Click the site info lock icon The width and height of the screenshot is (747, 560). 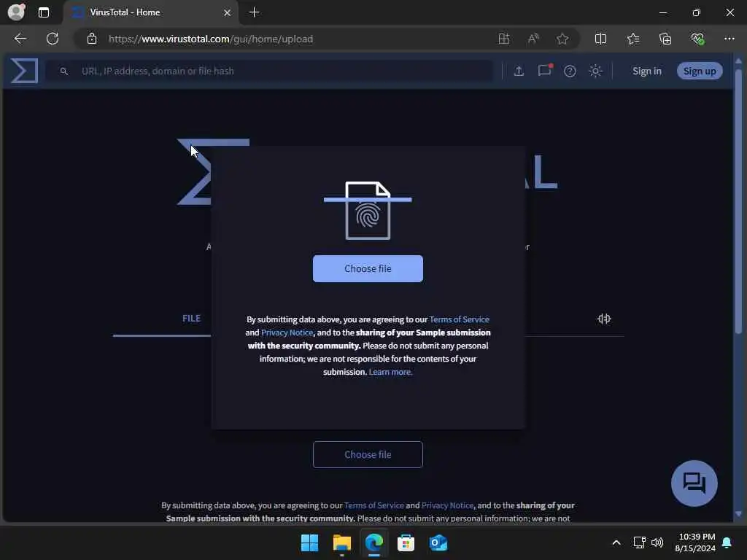[92, 39]
